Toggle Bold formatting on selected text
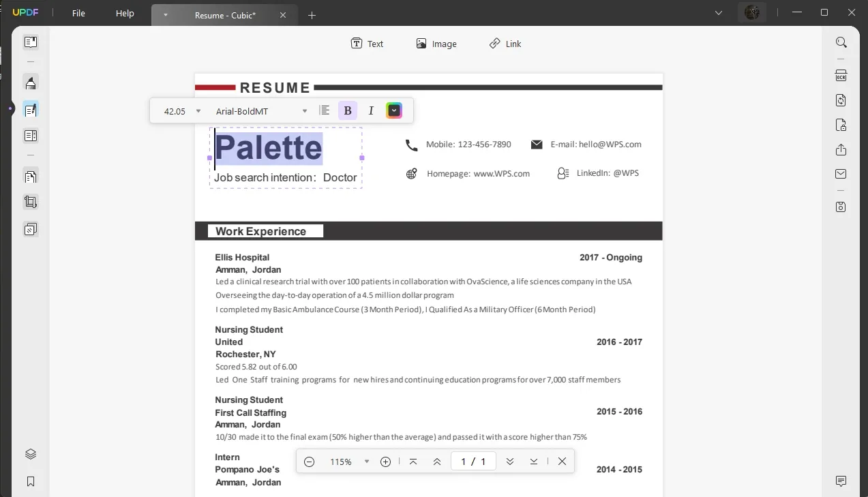868x497 pixels. click(x=348, y=110)
